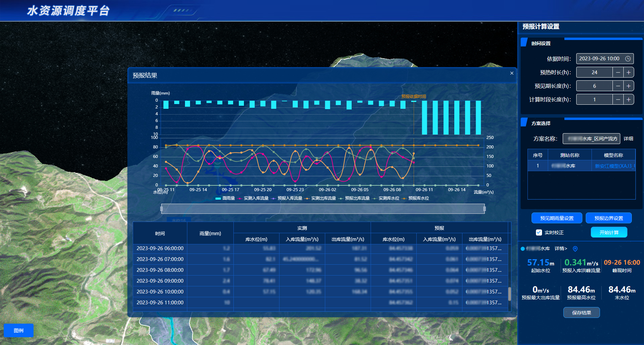644x345 pixels.
Task: Close the 预报结果 dialog
Action: click(x=512, y=73)
